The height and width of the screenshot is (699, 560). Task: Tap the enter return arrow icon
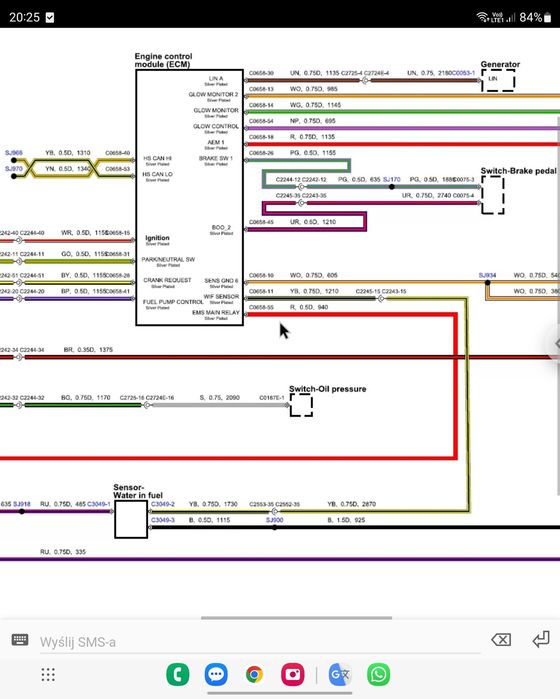[541, 640]
